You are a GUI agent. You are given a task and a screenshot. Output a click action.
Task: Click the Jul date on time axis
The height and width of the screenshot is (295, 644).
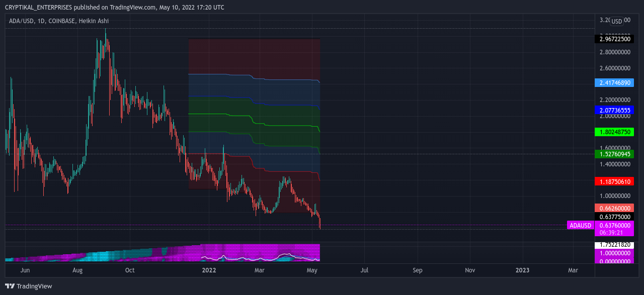[x=364, y=270]
